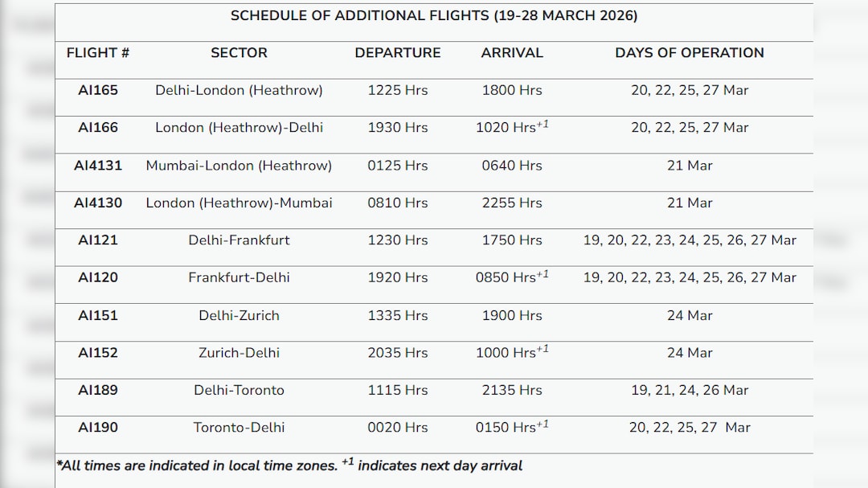868x488 pixels.
Task: Click the DAYS OF OPERATION header
Action: pos(690,52)
